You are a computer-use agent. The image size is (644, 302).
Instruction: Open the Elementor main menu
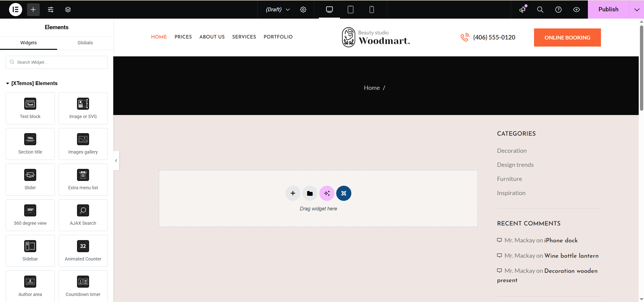point(15,10)
